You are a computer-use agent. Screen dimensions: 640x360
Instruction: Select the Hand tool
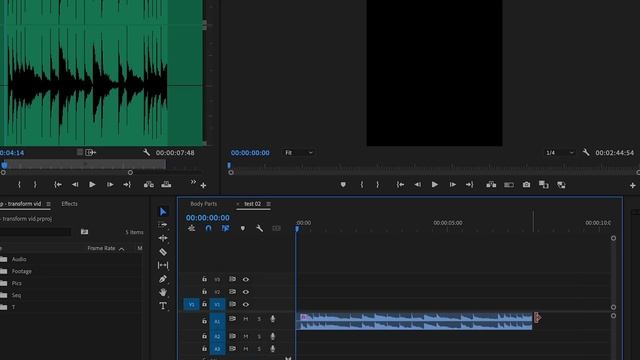coord(163,292)
